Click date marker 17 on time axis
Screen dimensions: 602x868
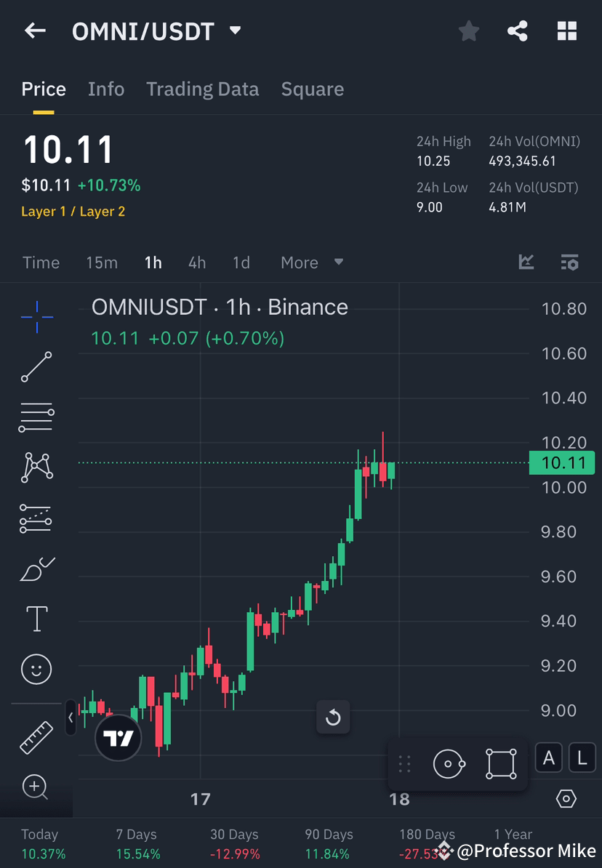click(201, 800)
